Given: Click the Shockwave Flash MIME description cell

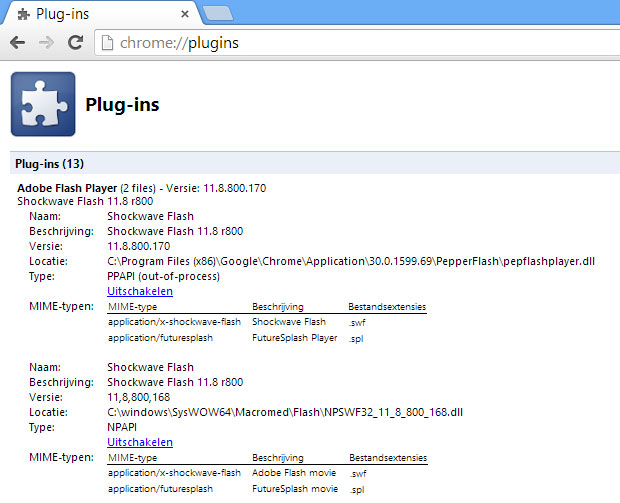Looking at the screenshot, I should click(289, 322).
